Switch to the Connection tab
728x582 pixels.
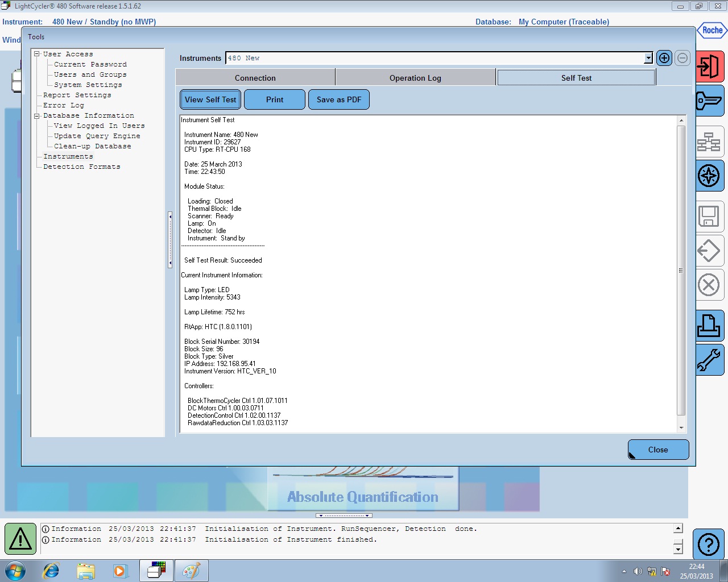tap(255, 77)
